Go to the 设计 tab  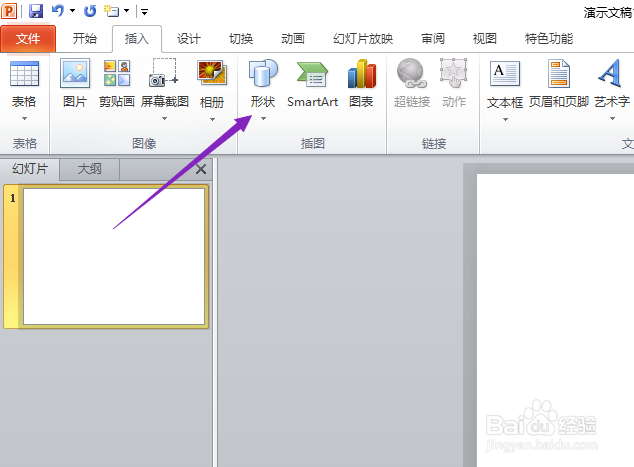pyautogui.click(x=189, y=39)
